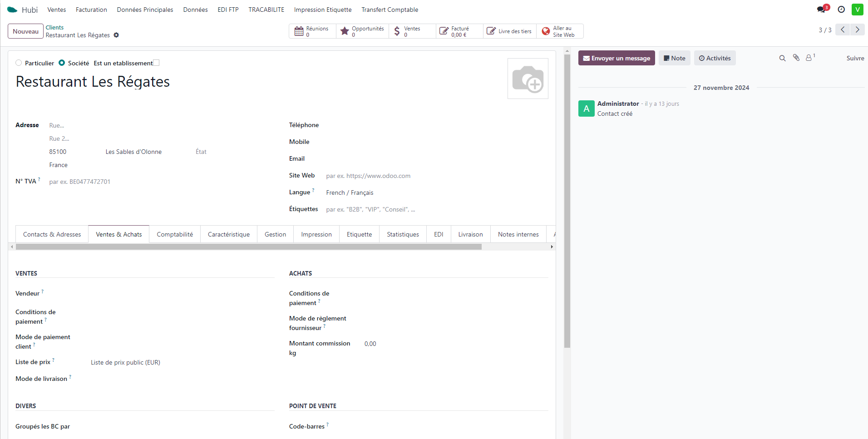Click the Nouveau button

click(25, 31)
